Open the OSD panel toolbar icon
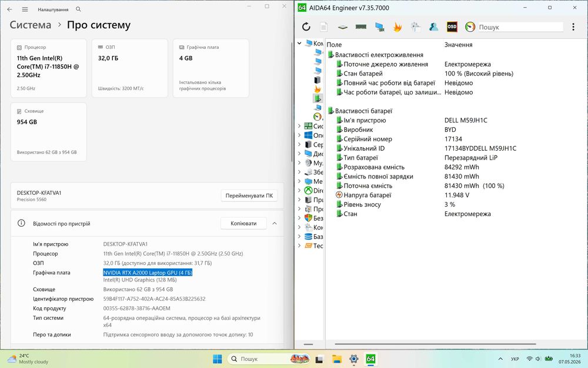The height and width of the screenshot is (368, 588). [452, 26]
